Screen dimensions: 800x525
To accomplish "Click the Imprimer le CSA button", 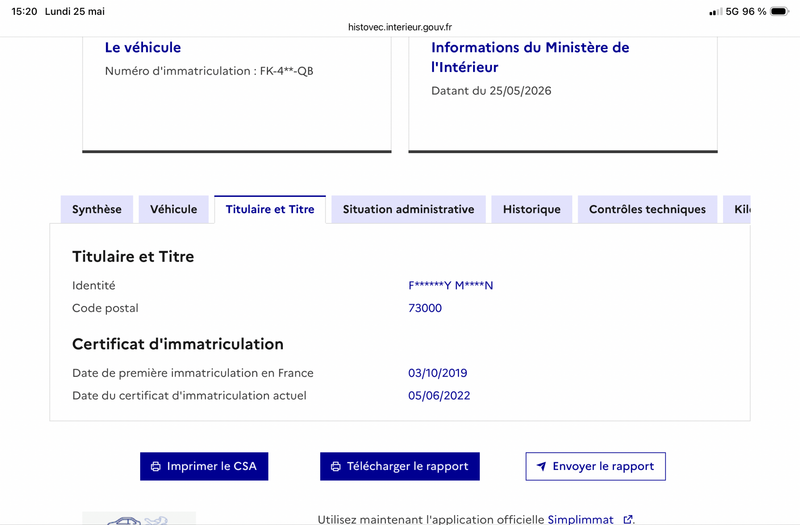I will click(x=204, y=466).
